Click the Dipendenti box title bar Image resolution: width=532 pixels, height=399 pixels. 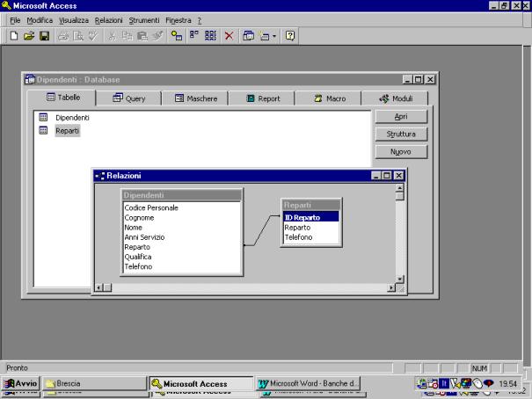[x=182, y=195]
